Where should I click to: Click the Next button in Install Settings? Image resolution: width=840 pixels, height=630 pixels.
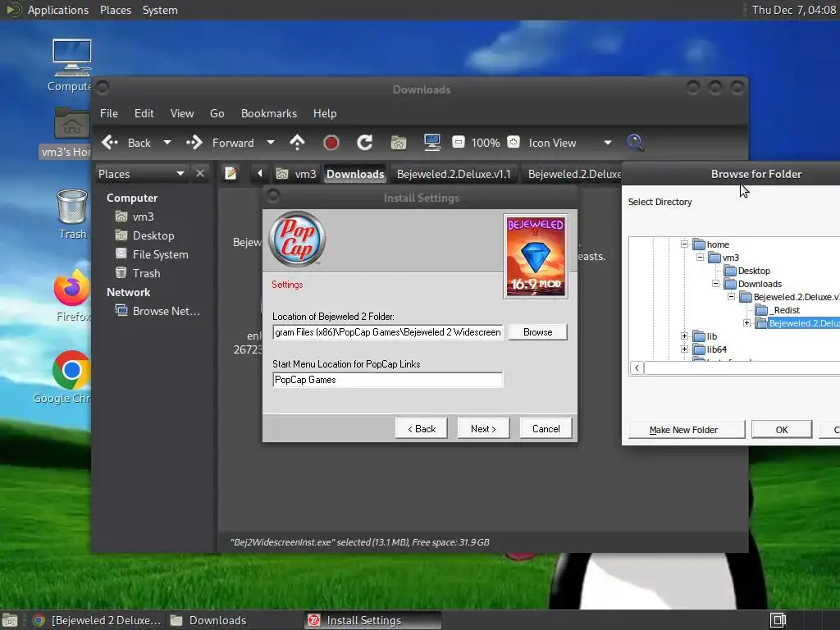[483, 428]
